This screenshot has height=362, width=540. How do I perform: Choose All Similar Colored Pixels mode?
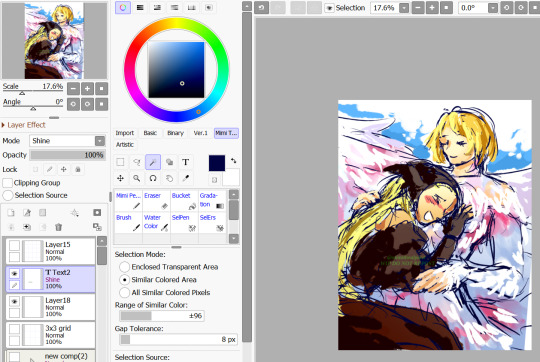(124, 292)
